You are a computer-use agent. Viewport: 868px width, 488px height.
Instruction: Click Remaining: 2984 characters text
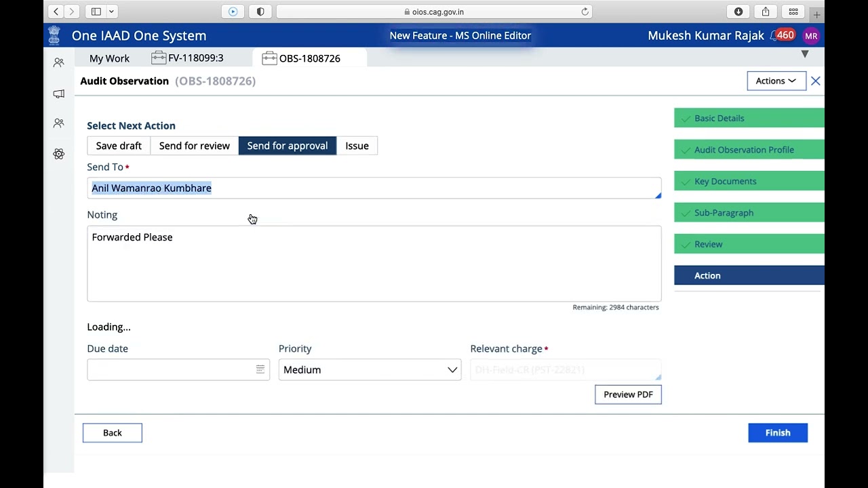(x=616, y=307)
